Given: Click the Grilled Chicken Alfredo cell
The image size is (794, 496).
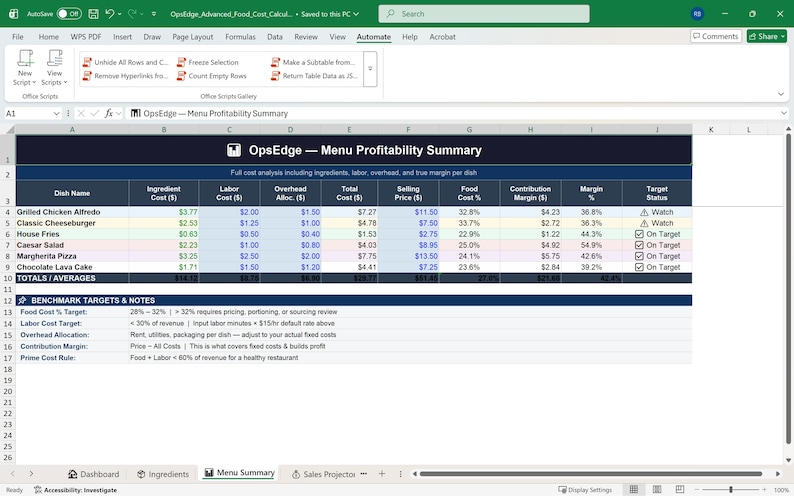Looking at the screenshot, I should point(72,212).
